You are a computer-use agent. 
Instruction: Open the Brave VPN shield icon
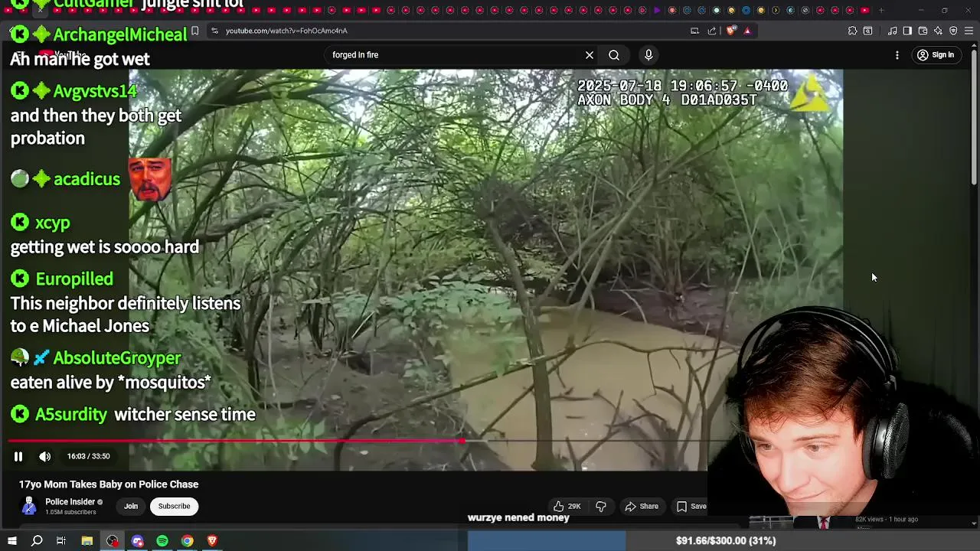(x=953, y=31)
